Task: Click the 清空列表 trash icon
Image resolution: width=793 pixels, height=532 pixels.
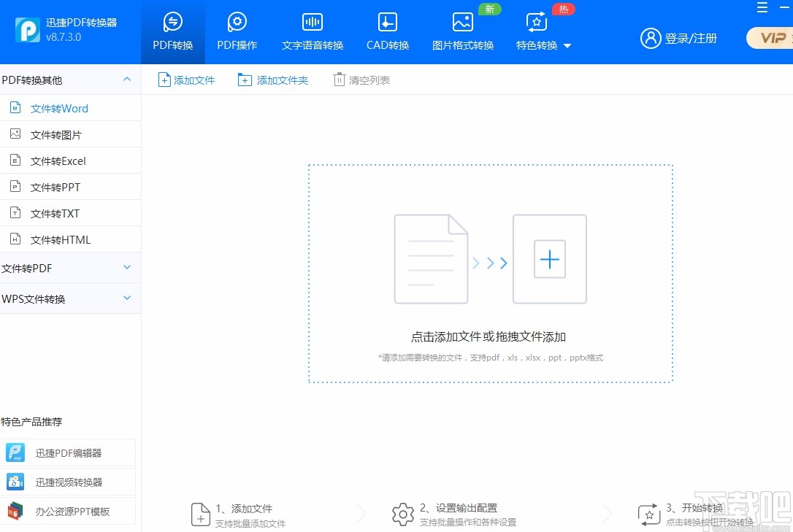Action: (338, 80)
